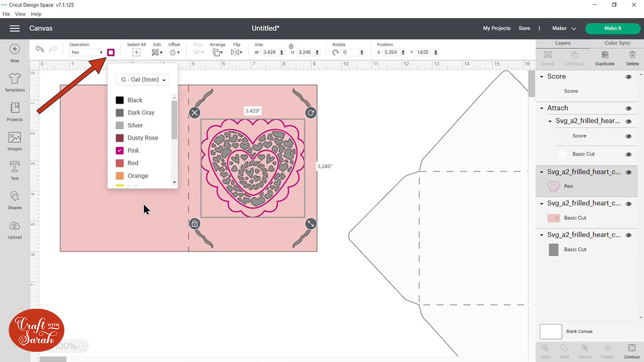The width and height of the screenshot is (644, 362).
Task: Open My Projects
Action: (x=496, y=28)
